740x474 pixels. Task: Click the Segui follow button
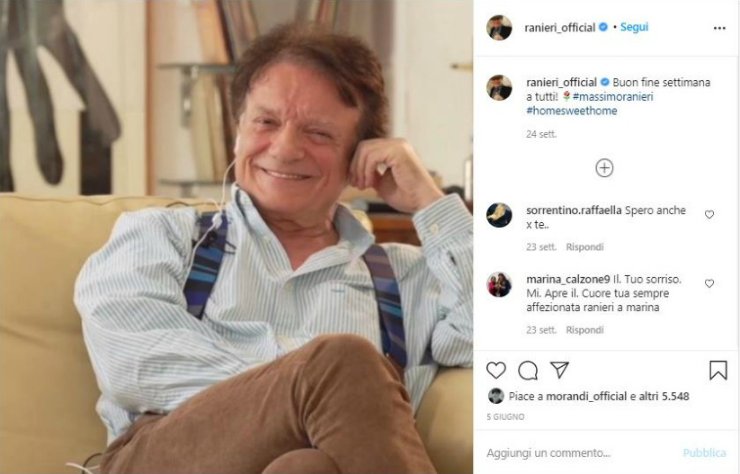pyautogui.click(x=634, y=27)
